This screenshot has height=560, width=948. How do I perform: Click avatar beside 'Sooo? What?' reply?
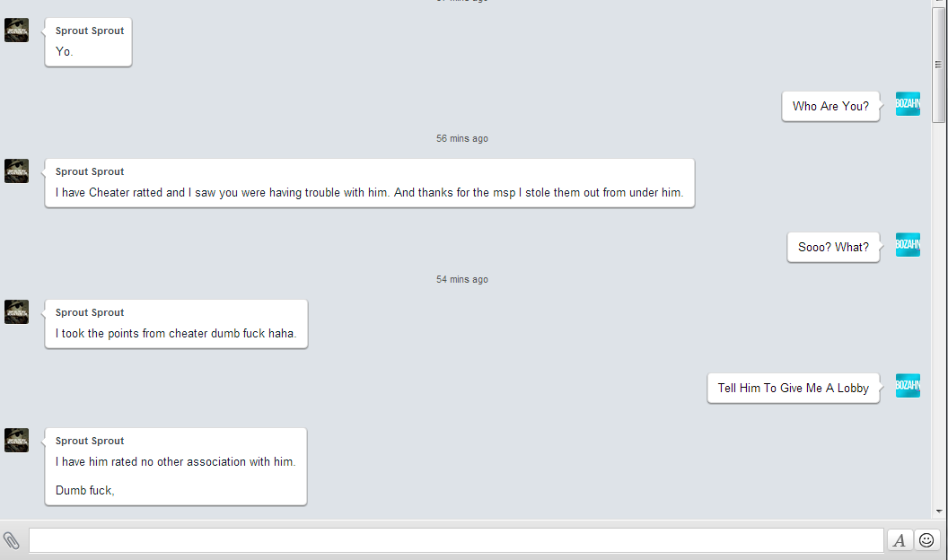click(x=908, y=245)
